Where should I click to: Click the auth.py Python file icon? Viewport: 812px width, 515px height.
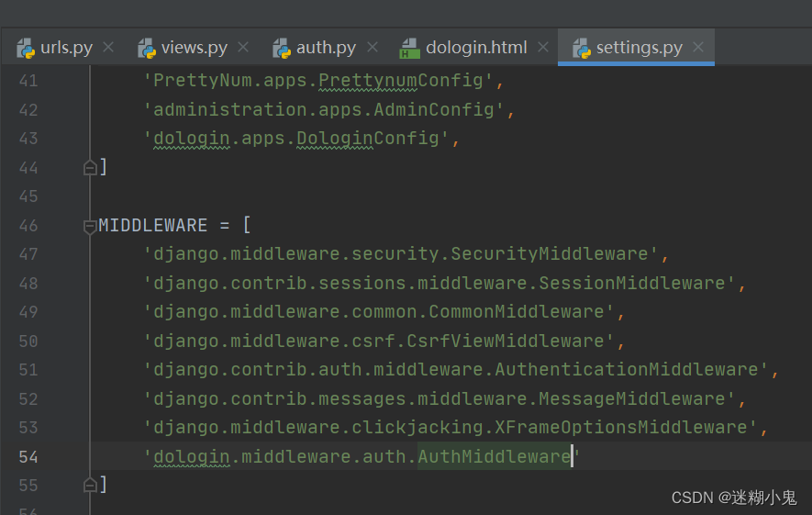tap(282, 48)
